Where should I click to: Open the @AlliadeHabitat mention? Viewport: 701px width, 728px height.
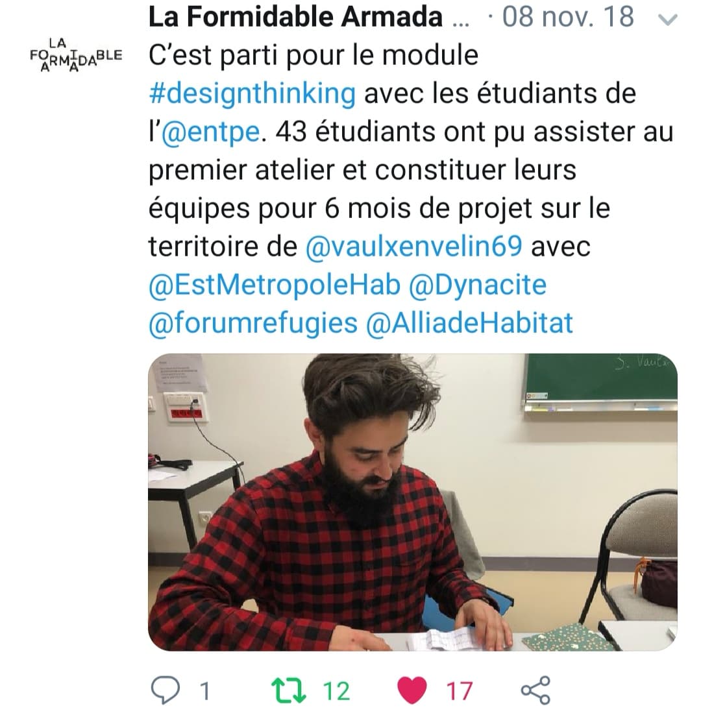(470, 322)
